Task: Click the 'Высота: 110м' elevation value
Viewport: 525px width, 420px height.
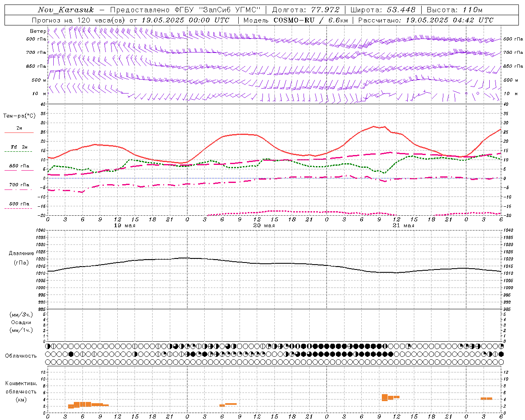Action: point(454,10)
